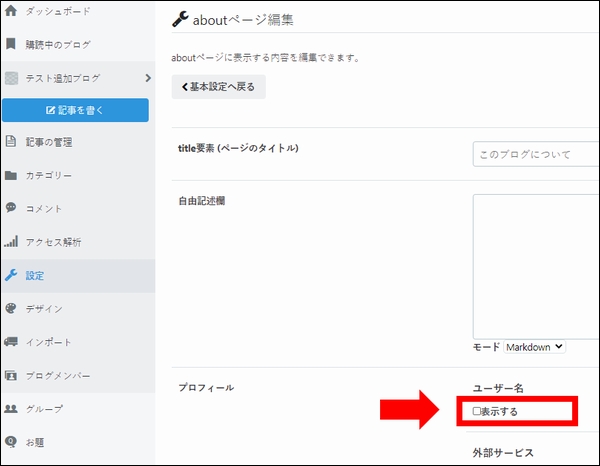Expand the テスト追加ブログ chevron arrow

tap(148, 78)
